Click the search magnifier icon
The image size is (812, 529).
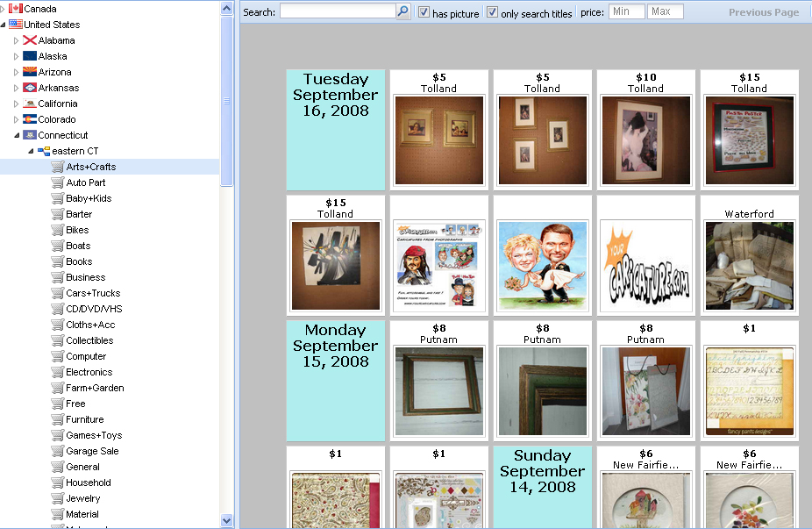[402, 11]
